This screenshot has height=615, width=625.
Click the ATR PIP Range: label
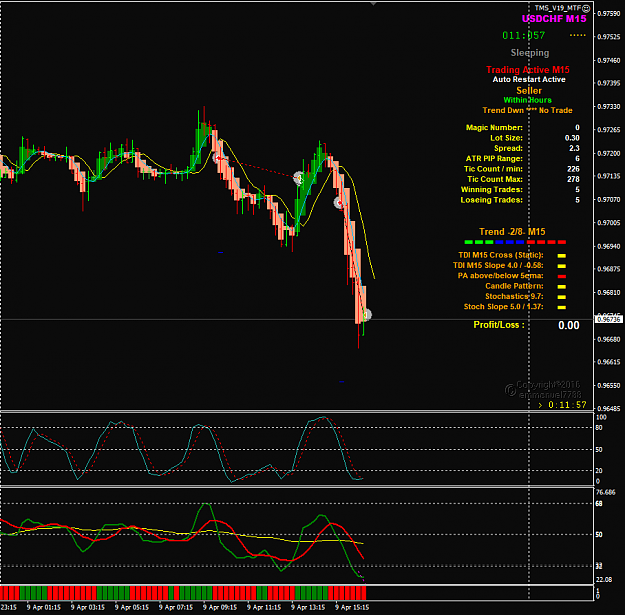[494, 159]
